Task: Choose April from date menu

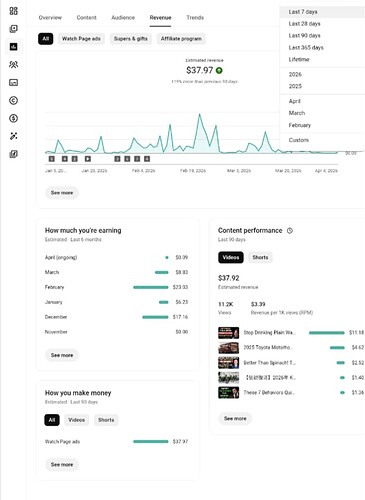Action: (x=322, y=101)
